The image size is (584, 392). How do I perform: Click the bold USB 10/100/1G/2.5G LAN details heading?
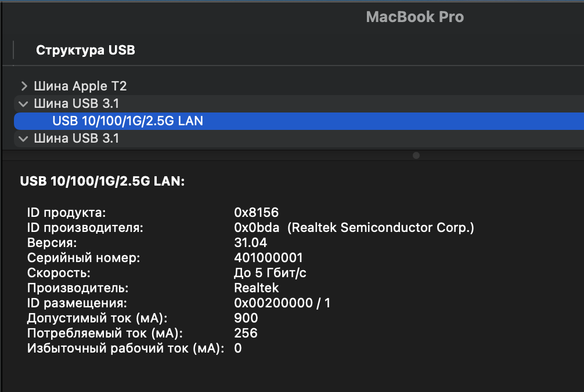[x=102, y=182]
